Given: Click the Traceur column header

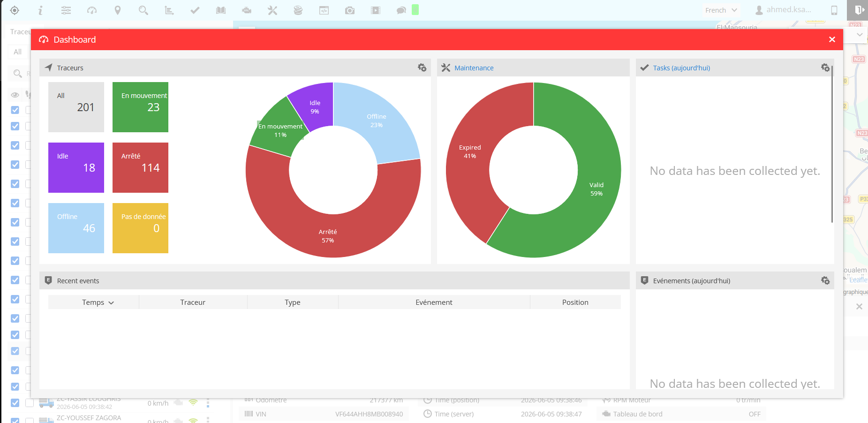Looking at the screenshot, I should pyautogui.click(x=193, y=302).
